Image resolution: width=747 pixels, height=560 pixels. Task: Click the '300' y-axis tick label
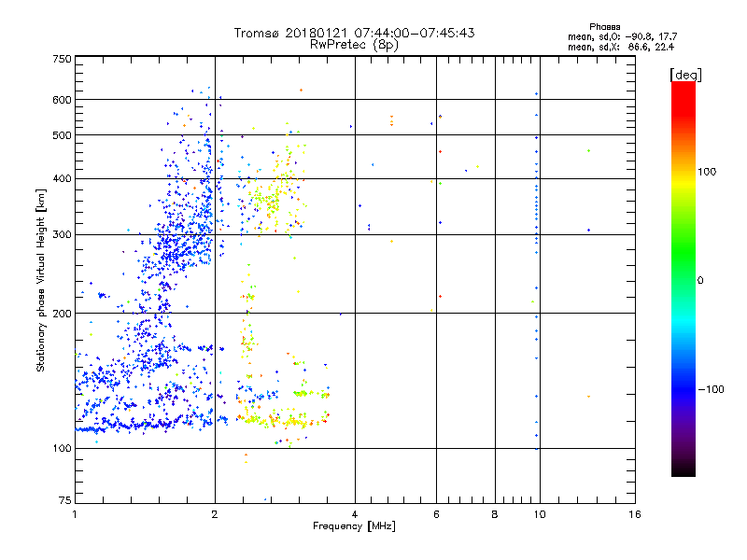(x=62, y=235)
